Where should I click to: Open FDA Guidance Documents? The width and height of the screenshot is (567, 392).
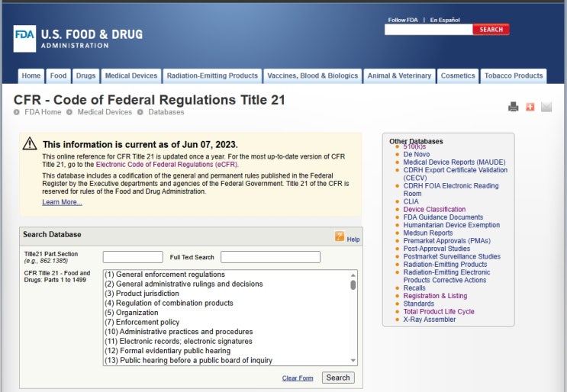(443, 217)
